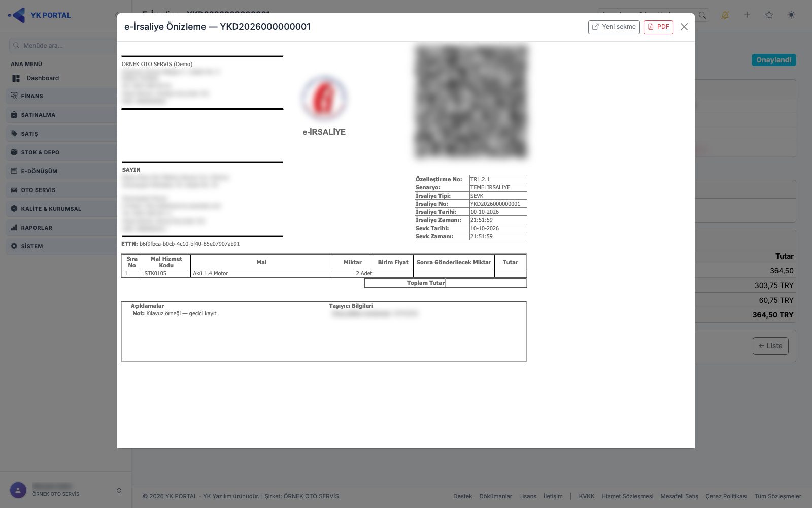Click the favorites star icon

[x=769, y=15]
